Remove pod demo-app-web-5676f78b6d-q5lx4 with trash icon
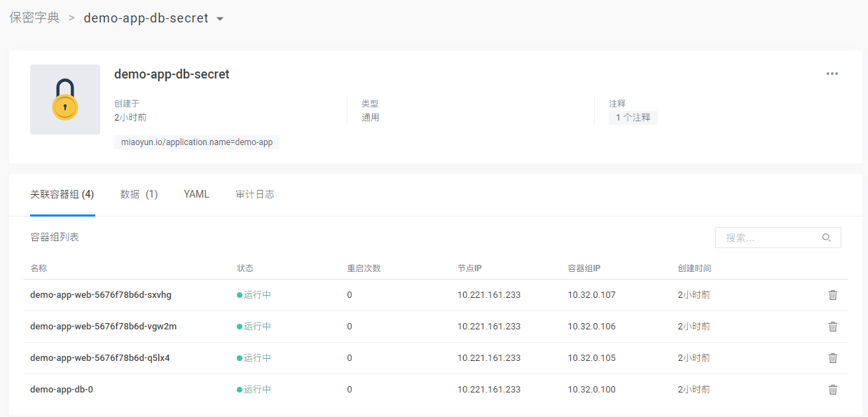This screenshot has width=868, height=417. click(832, 358)
